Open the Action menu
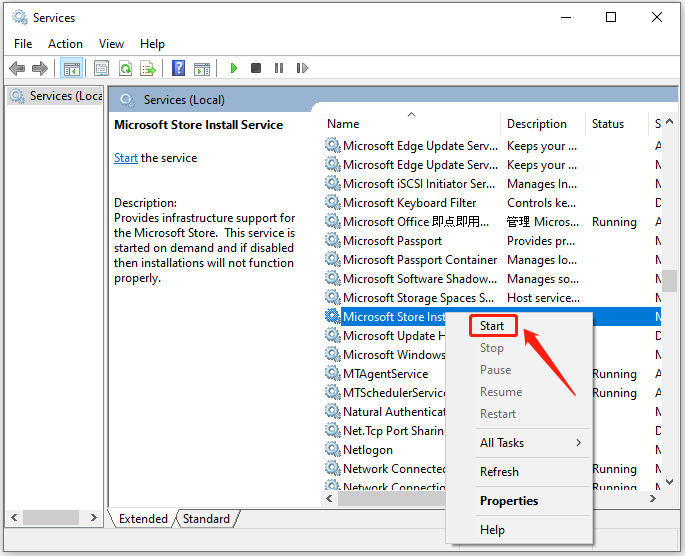The width and height of the screenshot is (685, 556). tap(65, 44)
